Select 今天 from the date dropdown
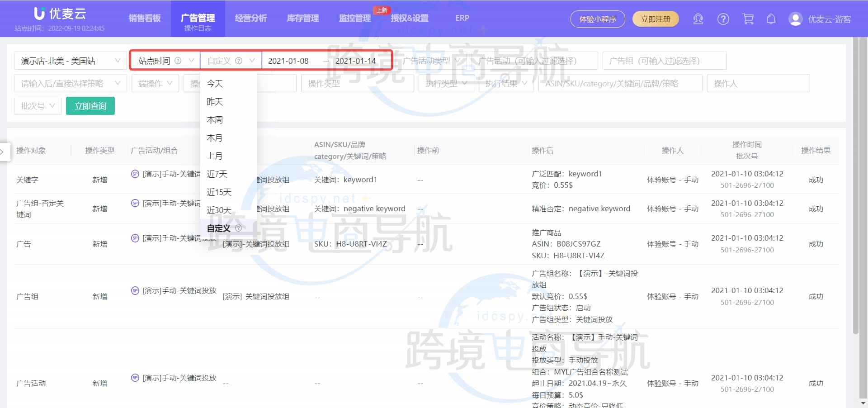 click(215, 84)
